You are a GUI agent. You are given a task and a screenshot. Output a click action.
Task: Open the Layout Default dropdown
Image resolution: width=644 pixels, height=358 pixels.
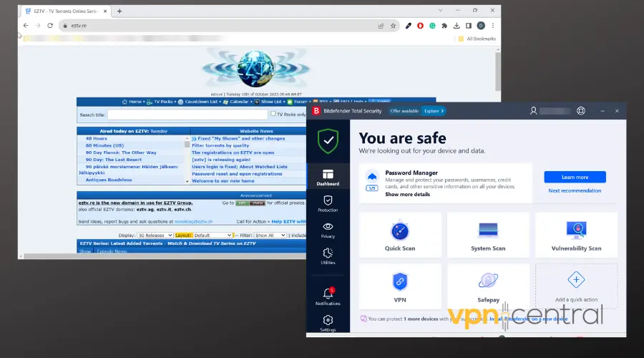click(x=213, y=235)
